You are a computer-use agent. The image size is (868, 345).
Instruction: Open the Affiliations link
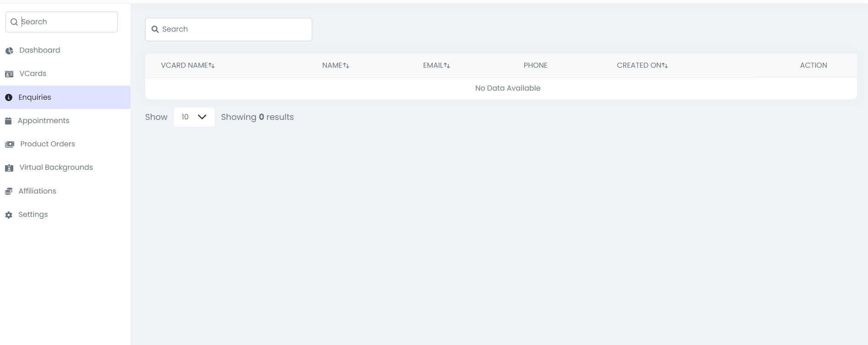[x=37, y=191]
